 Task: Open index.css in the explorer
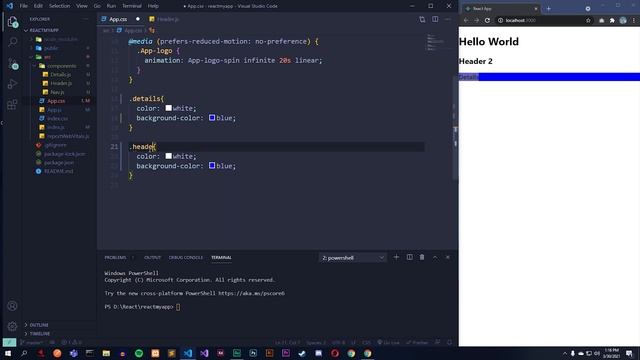coord(58,118)
